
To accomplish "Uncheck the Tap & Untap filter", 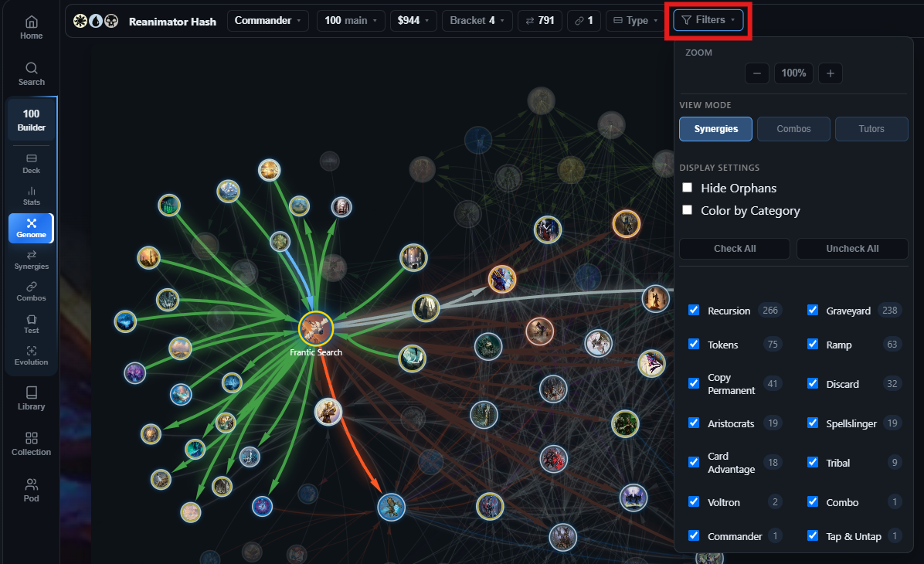I will tap(813, 535).
